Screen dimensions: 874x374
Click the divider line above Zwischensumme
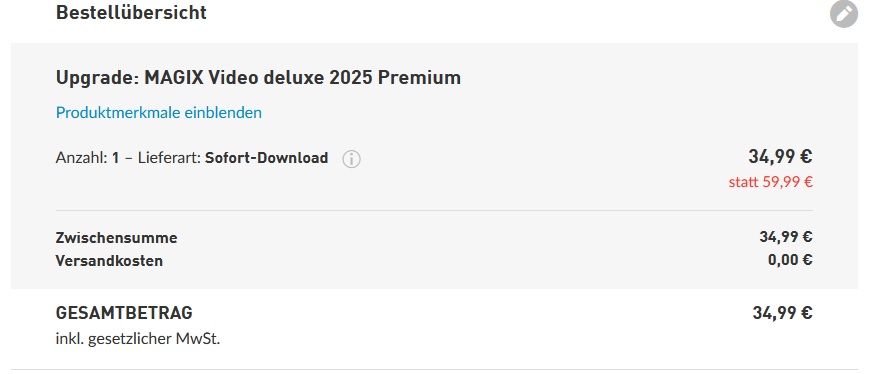pos(434,211)
